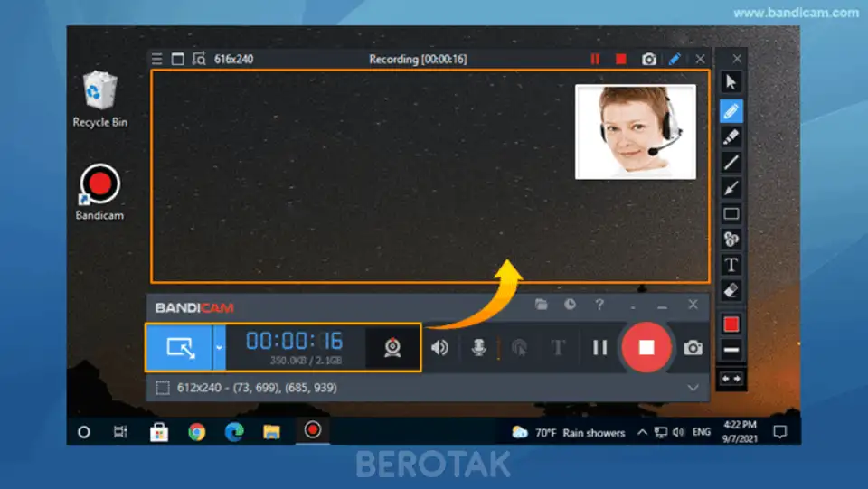Image resolution: width=868 pixels, height=489 pixels.
Task: Open the scheduled recording clock icon
Action: [570, 305]
